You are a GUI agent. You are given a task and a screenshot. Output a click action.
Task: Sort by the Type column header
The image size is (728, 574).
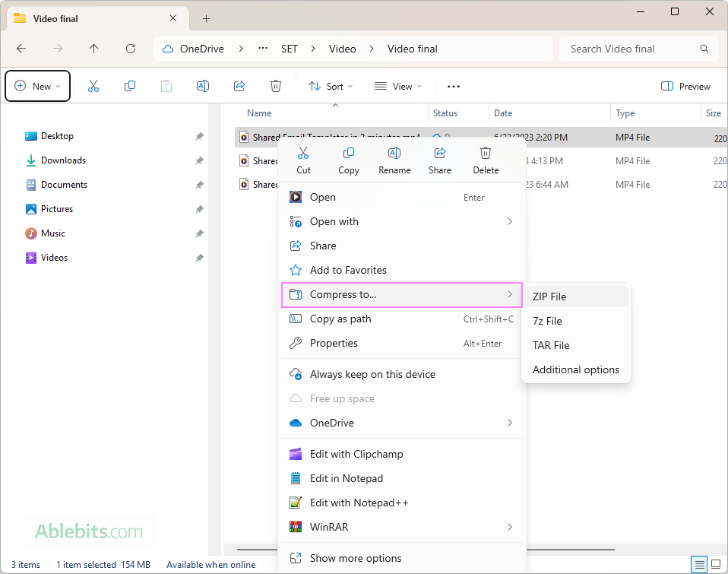pyautogui.click(x=625, y=113)
